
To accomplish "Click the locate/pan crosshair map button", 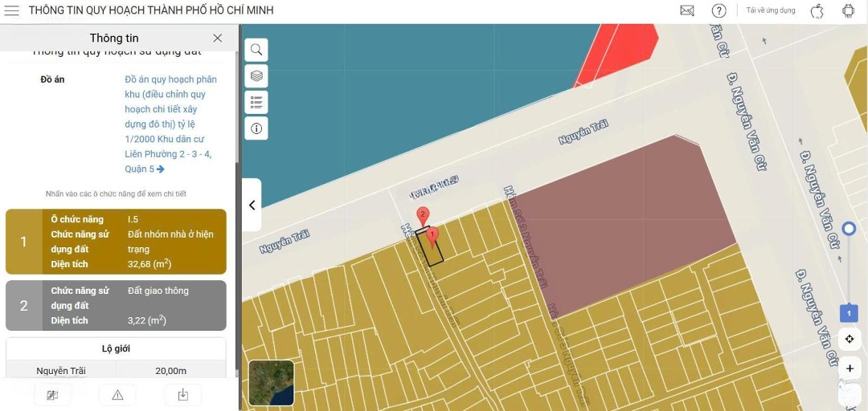I will [850, 340].
